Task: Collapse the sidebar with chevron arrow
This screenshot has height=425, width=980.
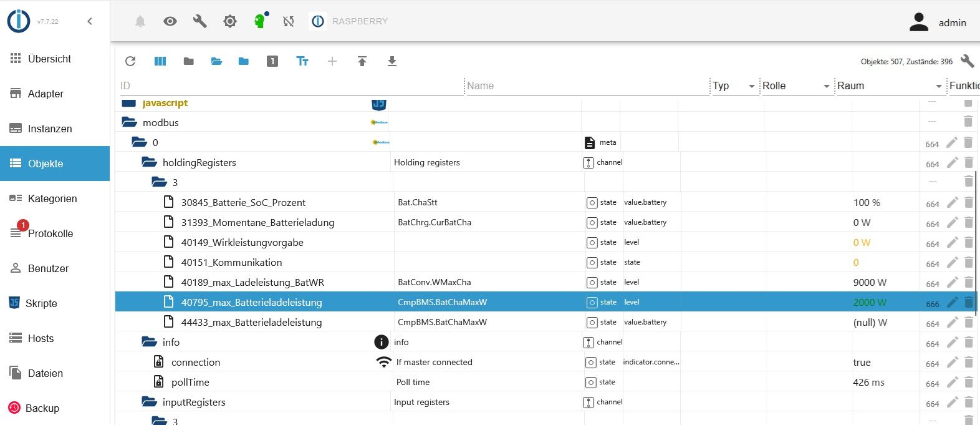Action: pos(90,21)
